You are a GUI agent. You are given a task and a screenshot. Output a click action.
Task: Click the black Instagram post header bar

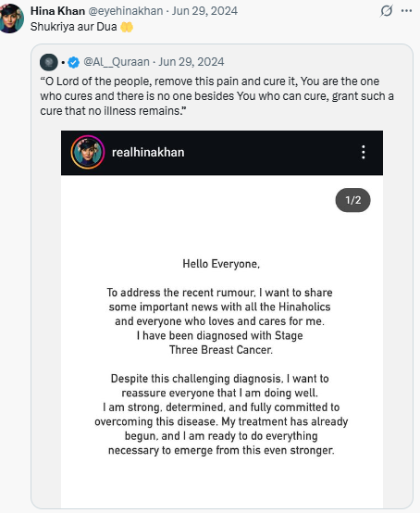coord(222,153)
